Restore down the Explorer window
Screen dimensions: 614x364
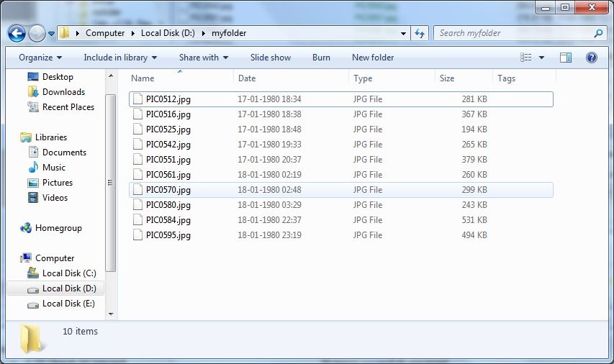(564, 6)
